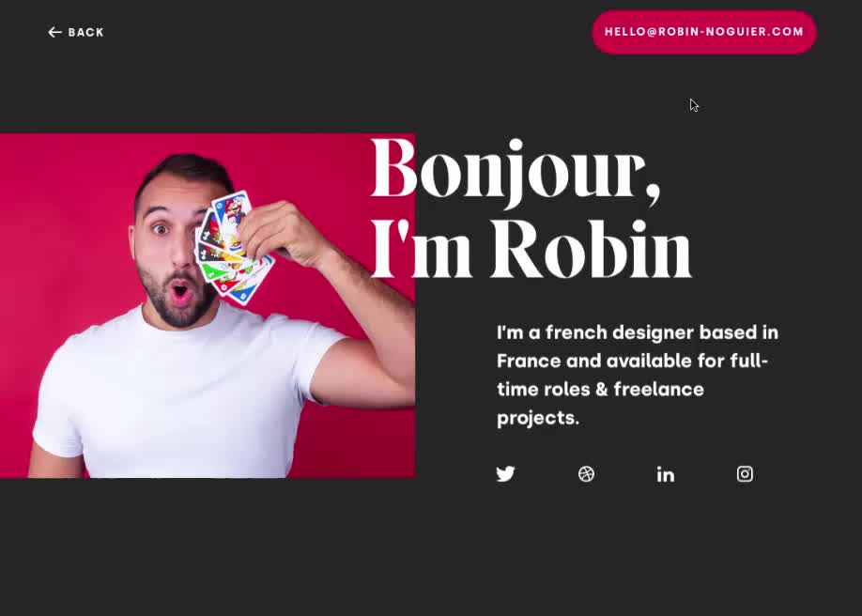Click the man's surprised open mouth
This screenshot has height=616, width=862.
click(179, 291)
